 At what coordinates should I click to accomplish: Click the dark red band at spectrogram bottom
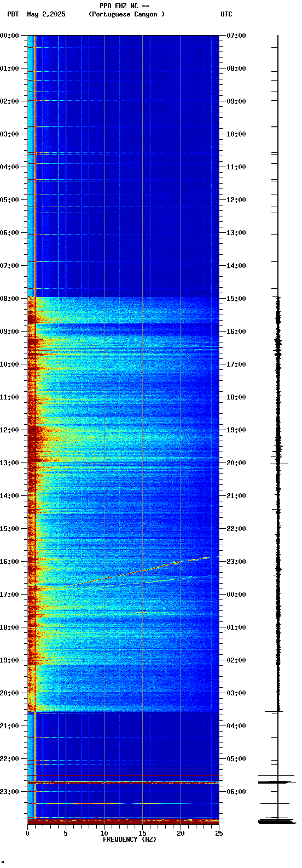point(123,822)
